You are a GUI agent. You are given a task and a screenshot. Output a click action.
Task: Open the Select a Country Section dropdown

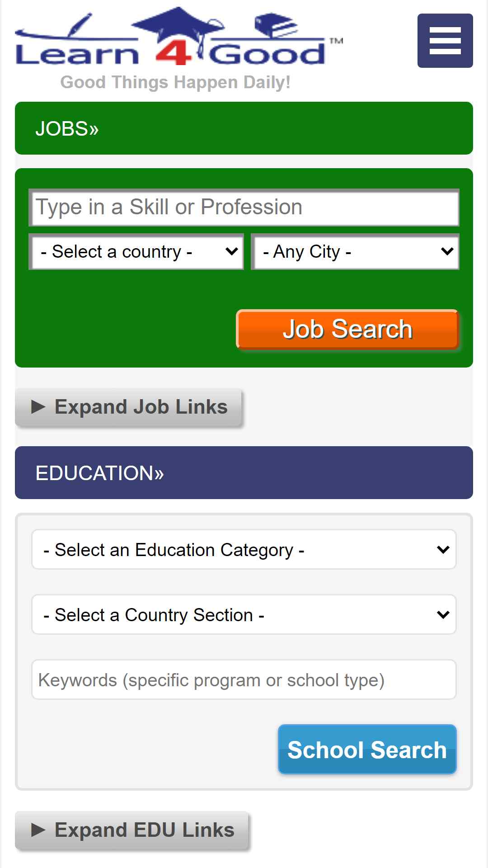point(244,614)
